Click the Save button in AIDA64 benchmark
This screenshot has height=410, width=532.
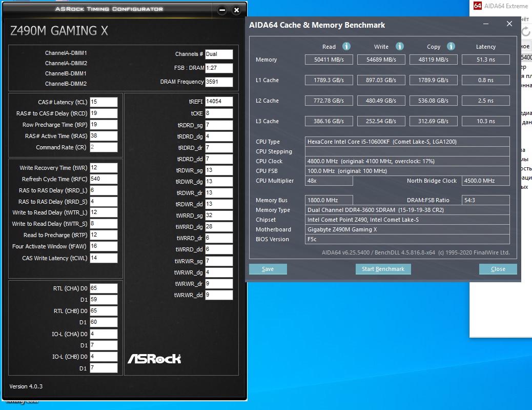[x=268, y=269]
